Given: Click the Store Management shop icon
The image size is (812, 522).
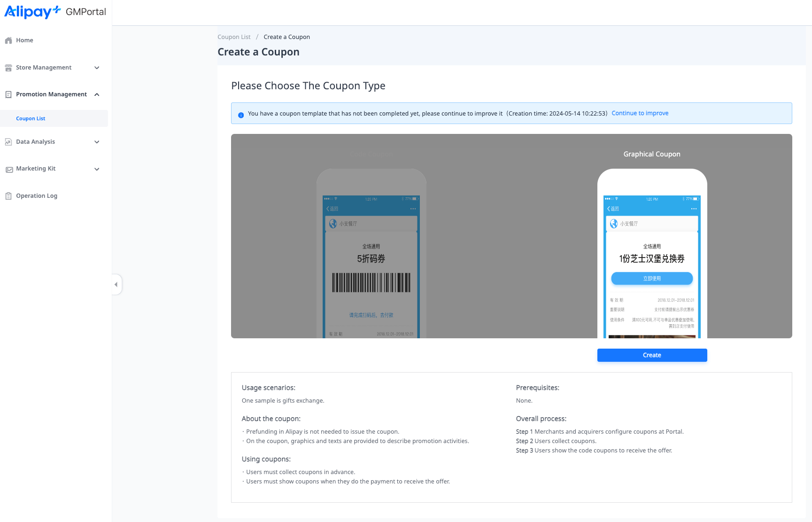Looking at the screenshot, I should click(8, 68).
